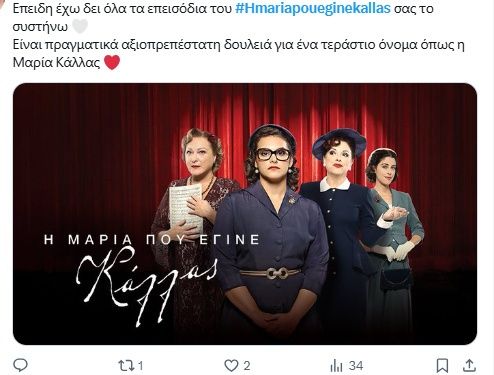This screenshot has height=375, width=494.
Task: Repost the tweet using the retweet arrows icon
Action: click(x=127, y=366)
